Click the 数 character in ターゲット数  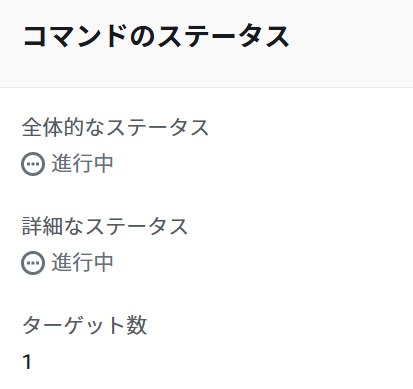coord(137,325)
